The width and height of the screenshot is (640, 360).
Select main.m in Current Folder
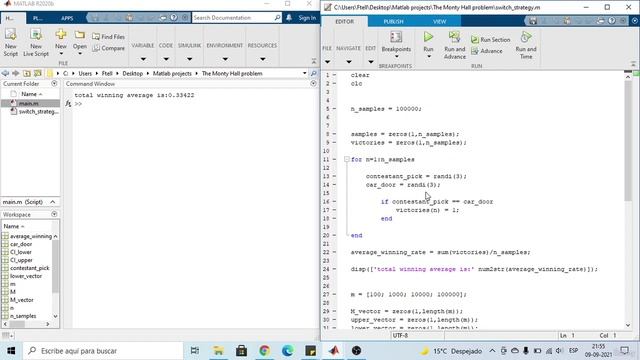tap(30, 103)
